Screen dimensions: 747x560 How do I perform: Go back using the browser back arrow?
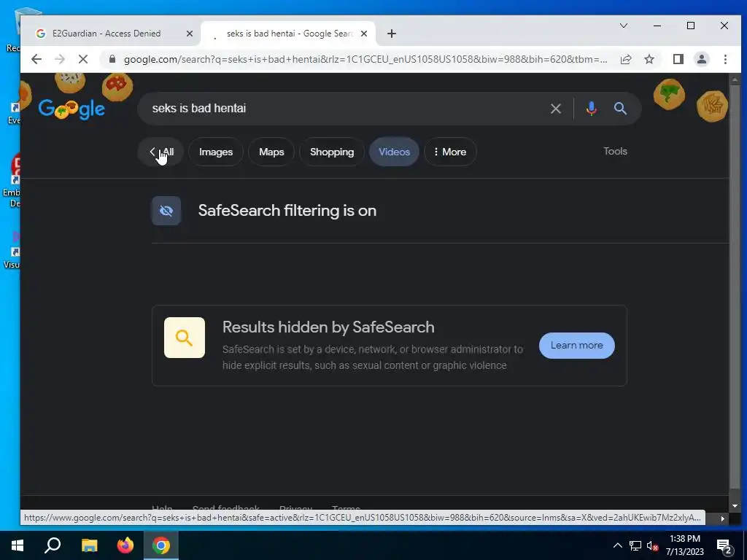click(36, 59)
